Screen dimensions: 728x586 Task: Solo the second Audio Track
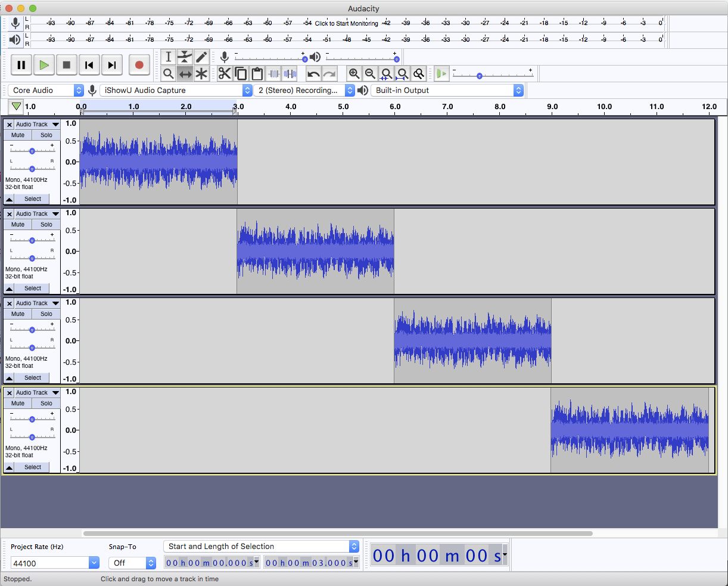tap(46, 224)
